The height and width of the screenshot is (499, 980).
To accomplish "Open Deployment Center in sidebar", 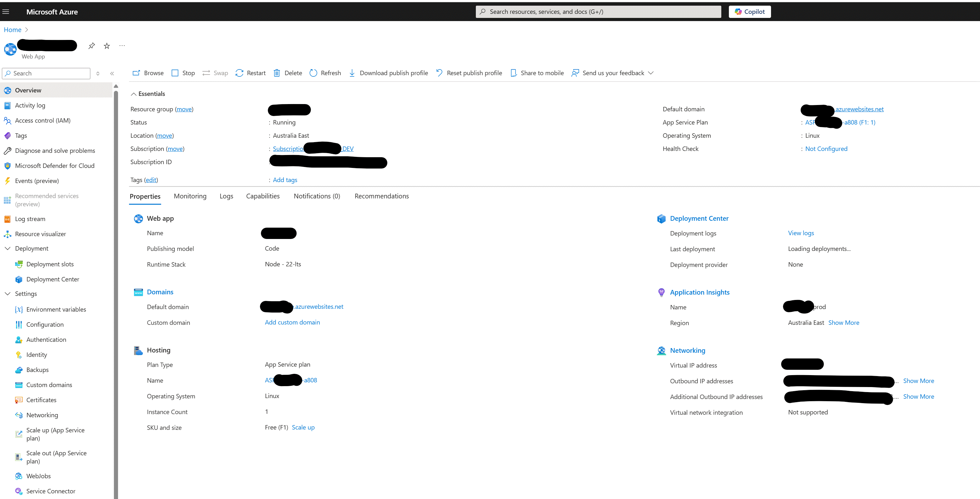I will point(53,279).
